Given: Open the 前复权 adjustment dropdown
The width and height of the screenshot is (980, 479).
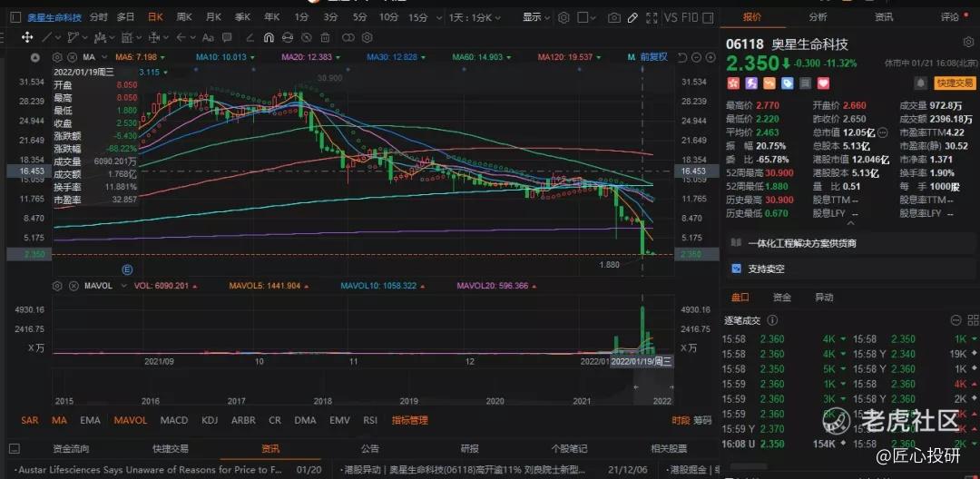Looking at the screenshot, I should click(653, 57).
